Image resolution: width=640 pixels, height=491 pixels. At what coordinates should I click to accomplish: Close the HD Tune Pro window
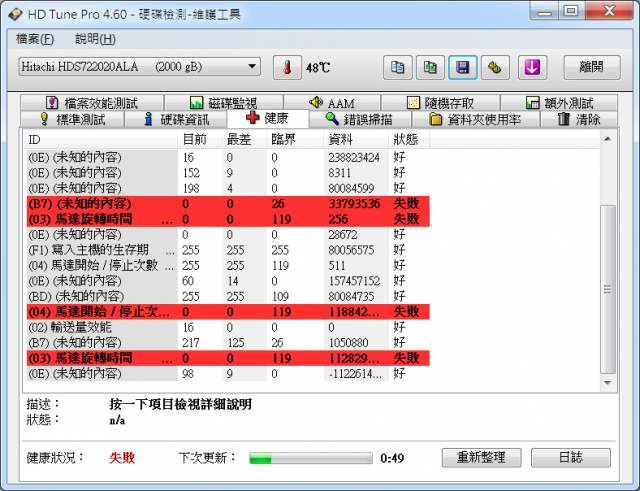609,11
